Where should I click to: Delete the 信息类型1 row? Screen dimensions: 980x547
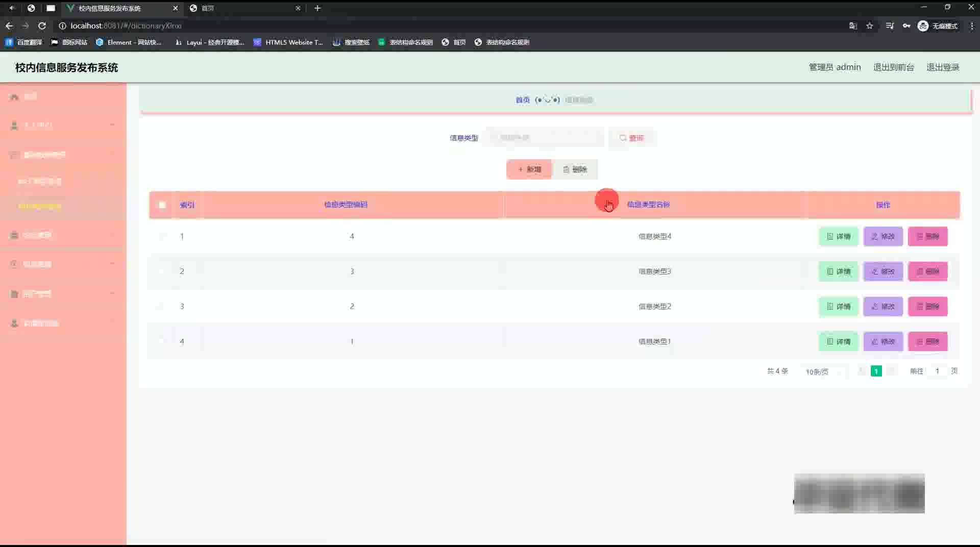point(927,341)
